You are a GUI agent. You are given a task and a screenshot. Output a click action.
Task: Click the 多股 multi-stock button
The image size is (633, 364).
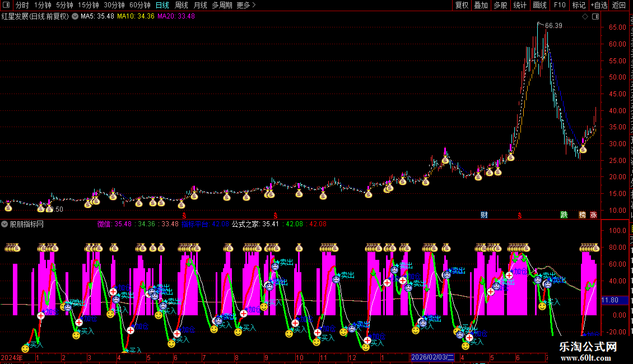coord(500,5)
